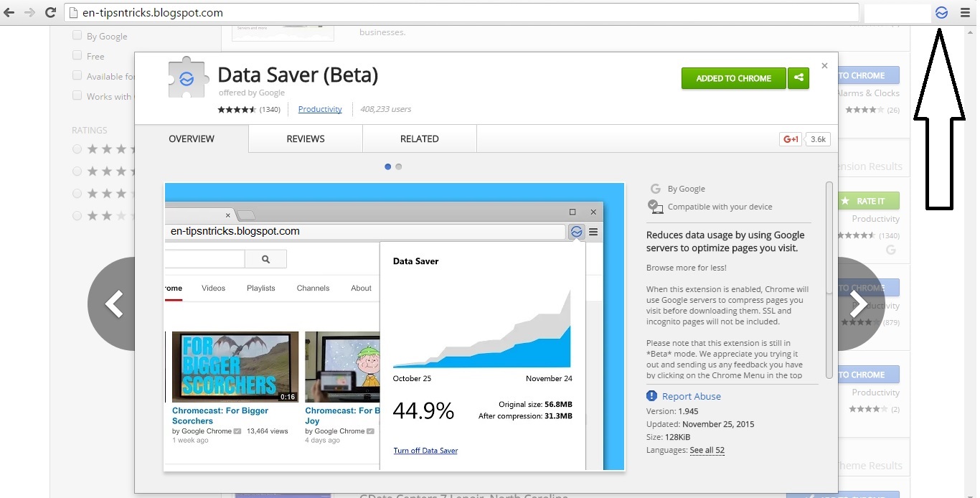Click the Data Saver (Beta) title
980x498 pixels.
tap(298, 75)
